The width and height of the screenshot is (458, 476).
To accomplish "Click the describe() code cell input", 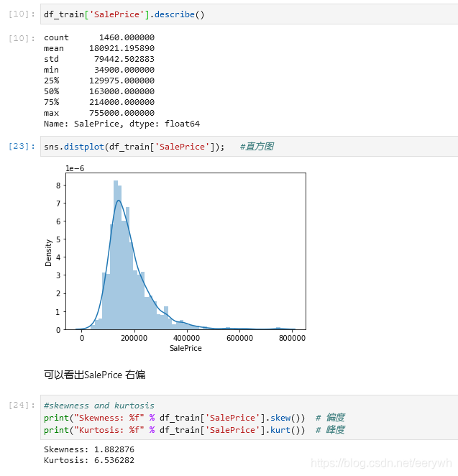I will [x=249, y=14].
